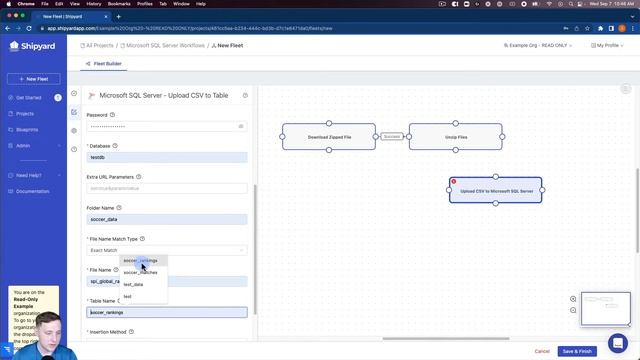Click help icon next to Extra URL Parameters
This screenshot has height=360, width=640.
pos(138,177)
